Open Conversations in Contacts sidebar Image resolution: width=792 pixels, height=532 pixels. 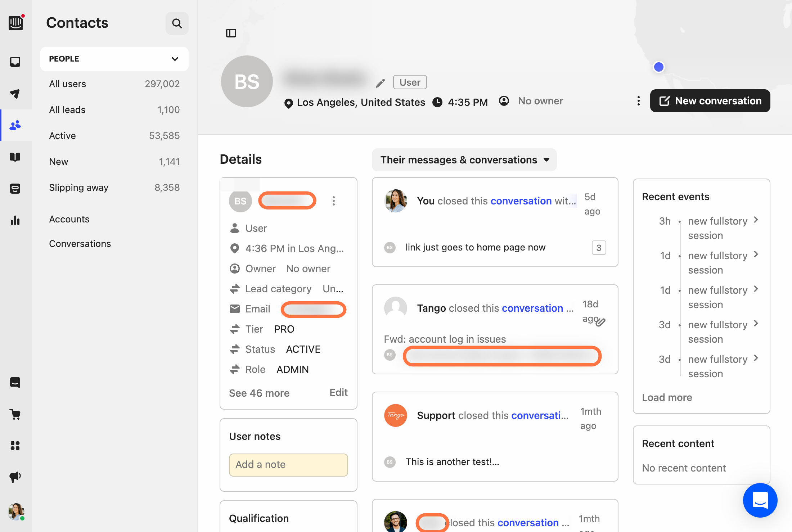[x=80, y=244]
